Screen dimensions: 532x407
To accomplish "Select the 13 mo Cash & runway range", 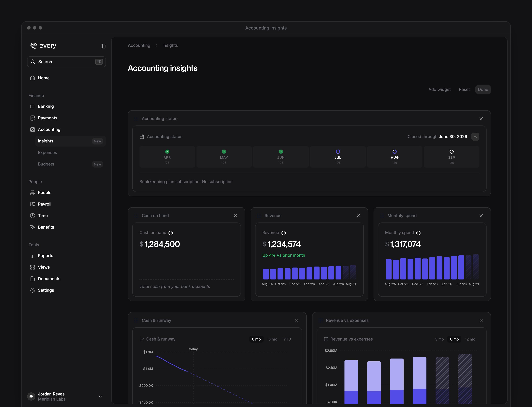I will click(x=272, y=339).
